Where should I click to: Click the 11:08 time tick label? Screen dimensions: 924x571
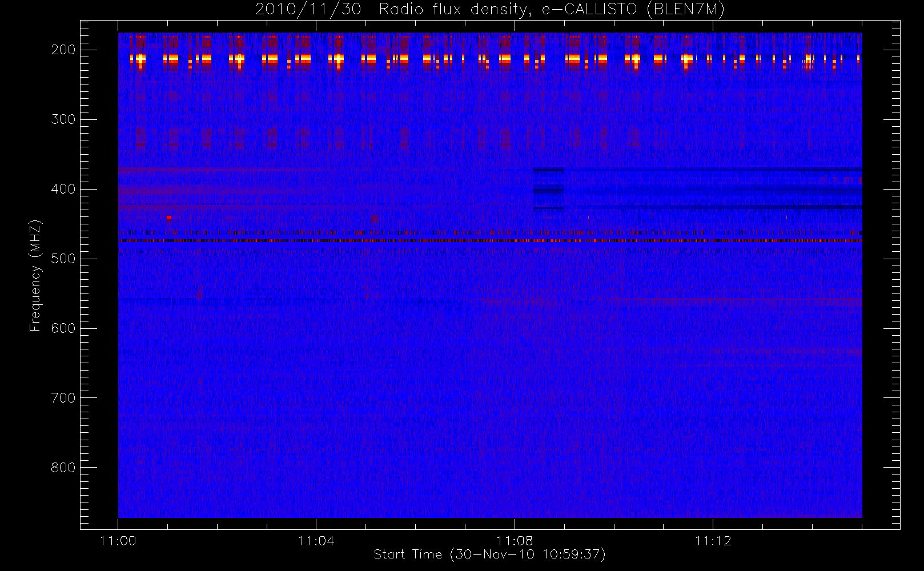point(515,540)
